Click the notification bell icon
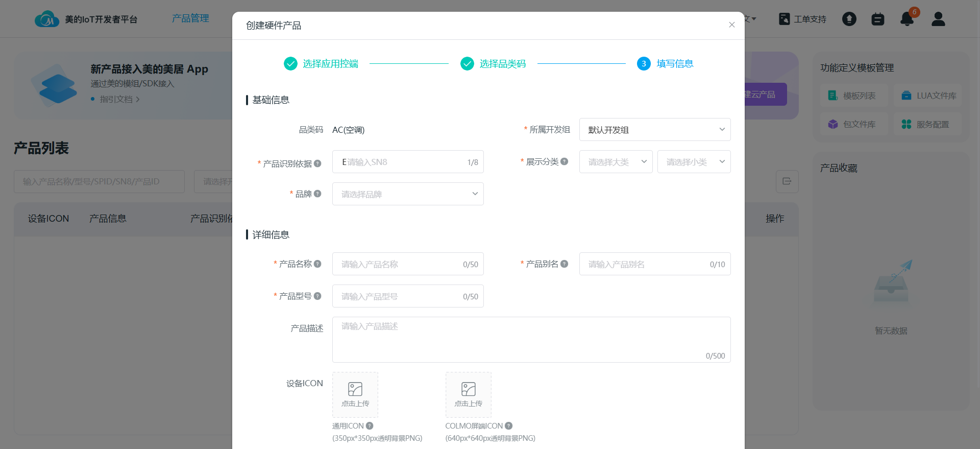Image resolution: width=980 pixels, height=449 pixels. click(x=906, y=19)
